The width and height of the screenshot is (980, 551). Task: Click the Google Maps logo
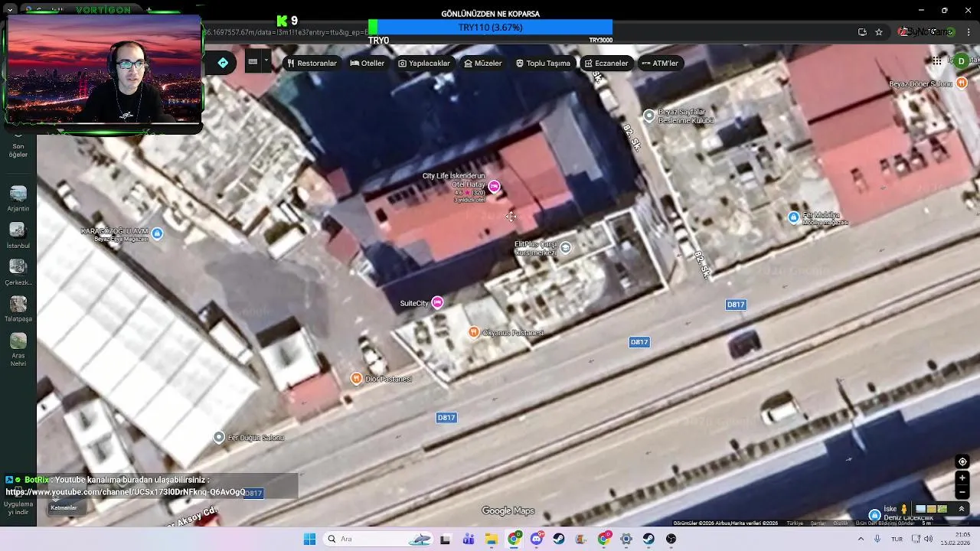click(x=508, y=510)
